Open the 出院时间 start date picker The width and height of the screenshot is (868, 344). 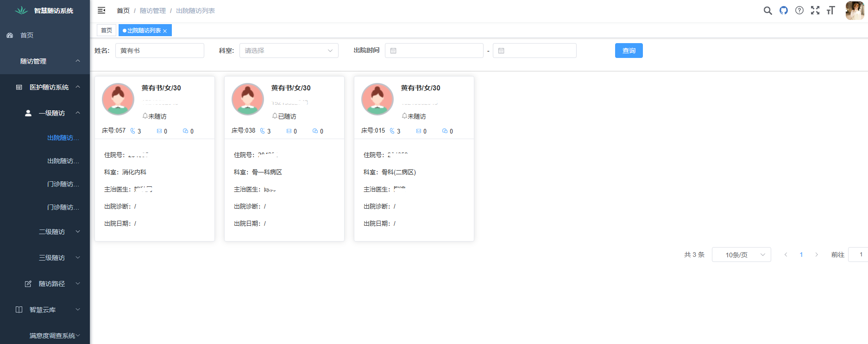[434, 51]
